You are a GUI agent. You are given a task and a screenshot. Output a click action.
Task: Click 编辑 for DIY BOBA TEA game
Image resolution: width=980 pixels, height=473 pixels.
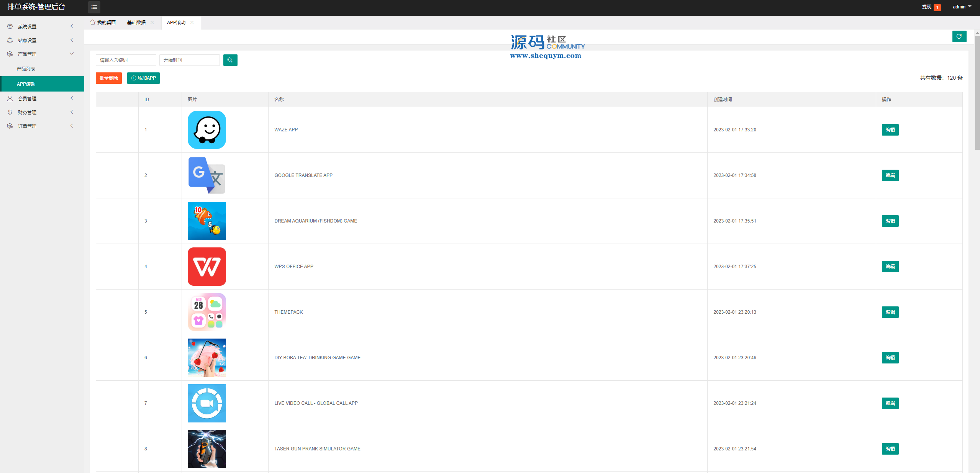(890, 358)
